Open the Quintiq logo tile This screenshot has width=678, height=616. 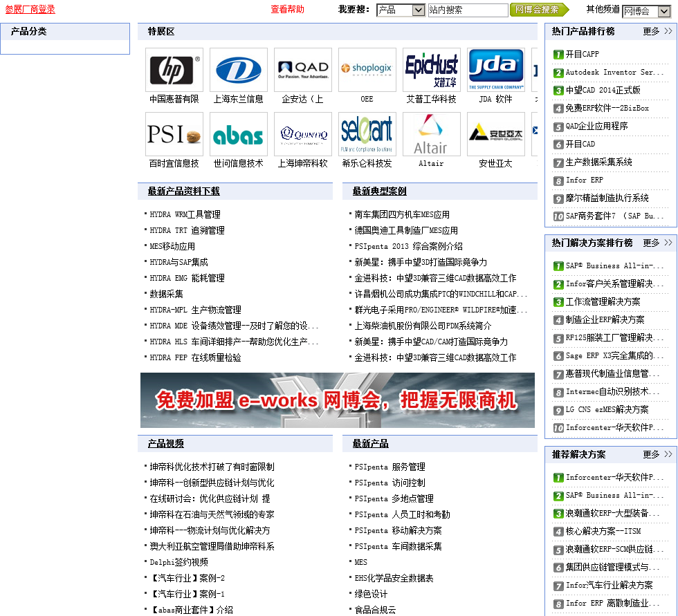[303, 134]
